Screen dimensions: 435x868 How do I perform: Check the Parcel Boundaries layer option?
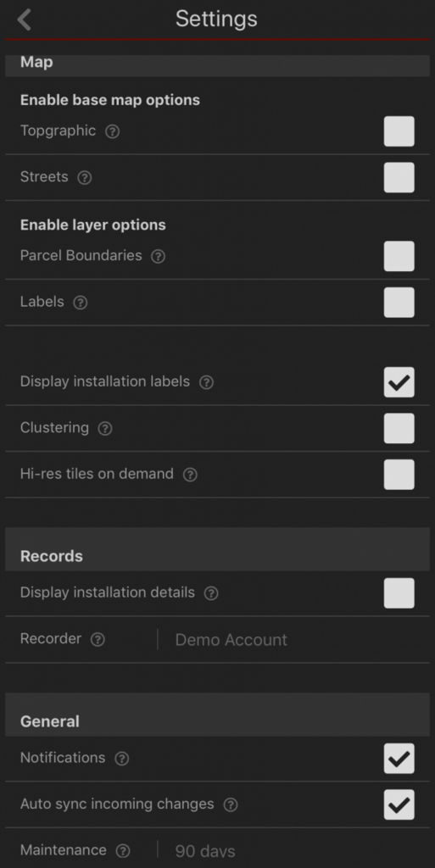coord(399,256)
